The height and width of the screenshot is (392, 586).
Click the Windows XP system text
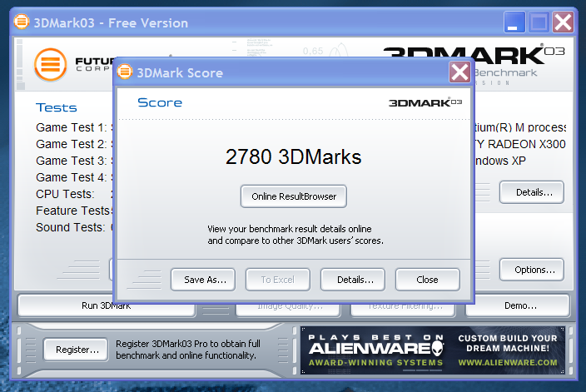click(500, 161)
